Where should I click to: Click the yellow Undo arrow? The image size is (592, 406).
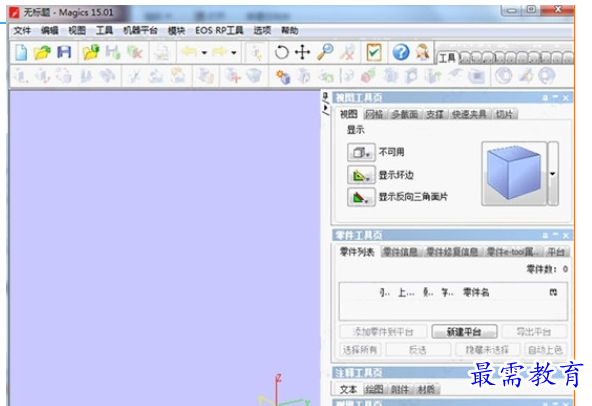tap(189, 52)
